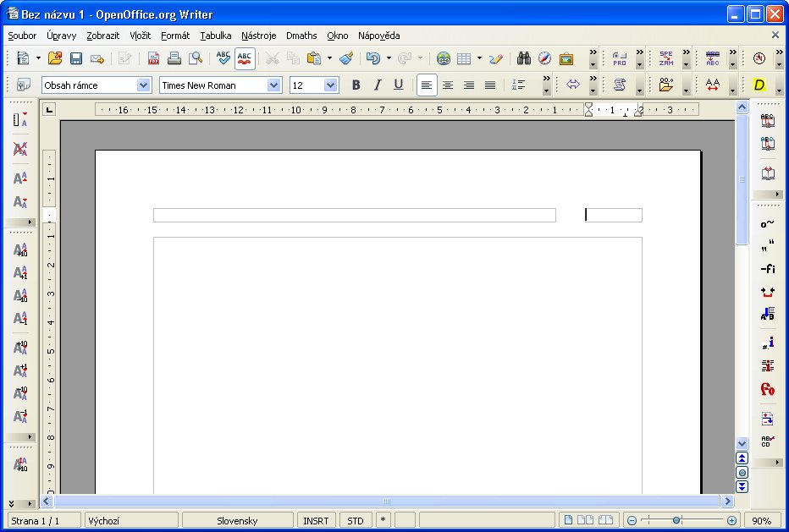Print the file directly with the printer icon

click(174, 58)
